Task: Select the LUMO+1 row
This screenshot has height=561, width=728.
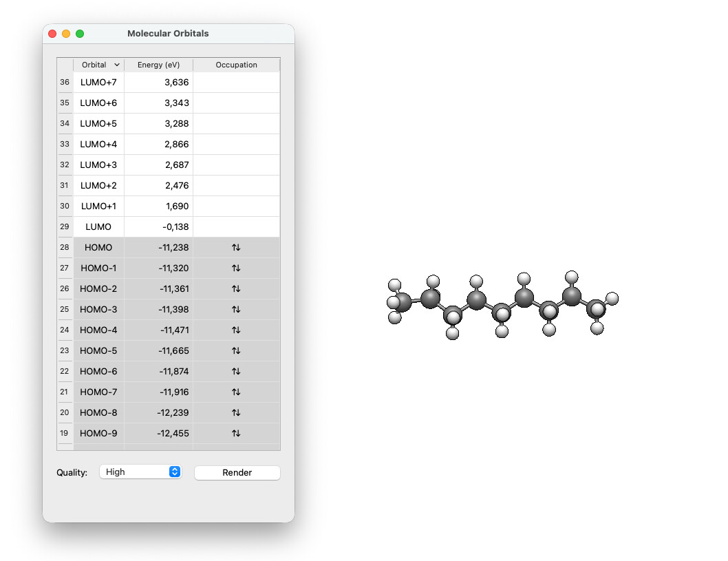Action: pyautogui.click(x=98, y=206)
